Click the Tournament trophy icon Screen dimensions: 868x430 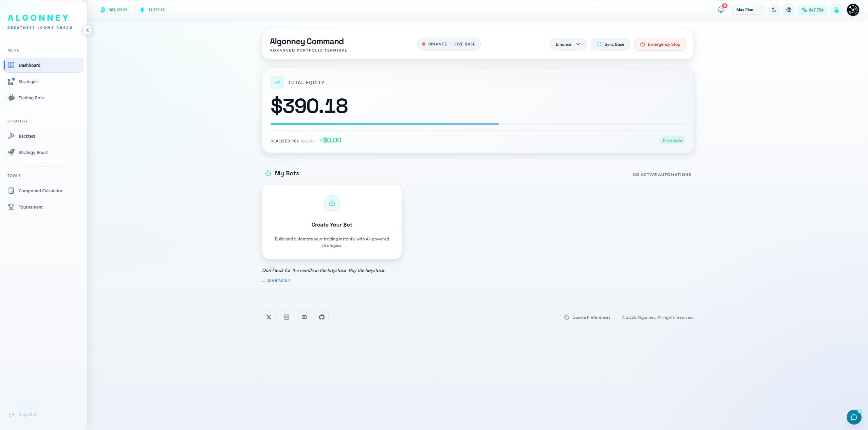[11, 207]
